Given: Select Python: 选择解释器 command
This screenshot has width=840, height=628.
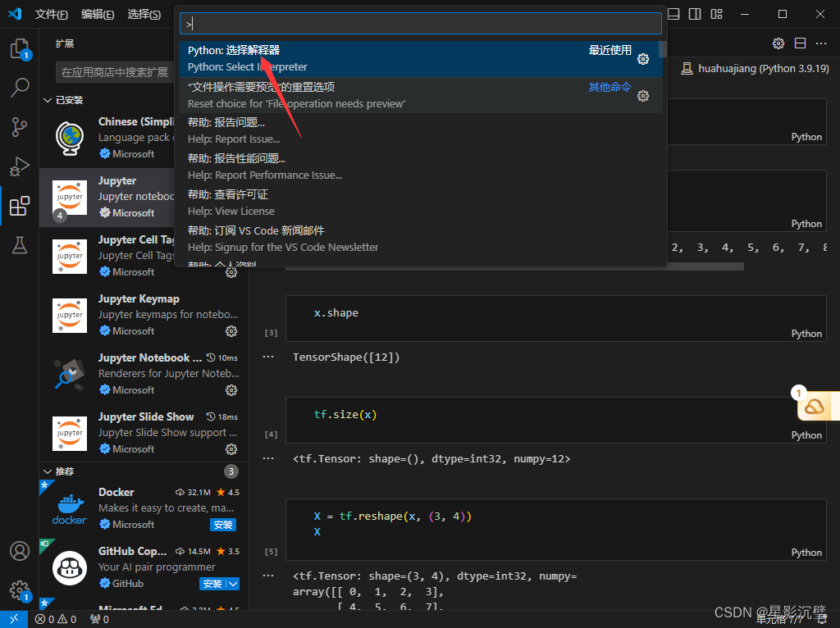Looking at the screenshot, I should tap(421, 58).
